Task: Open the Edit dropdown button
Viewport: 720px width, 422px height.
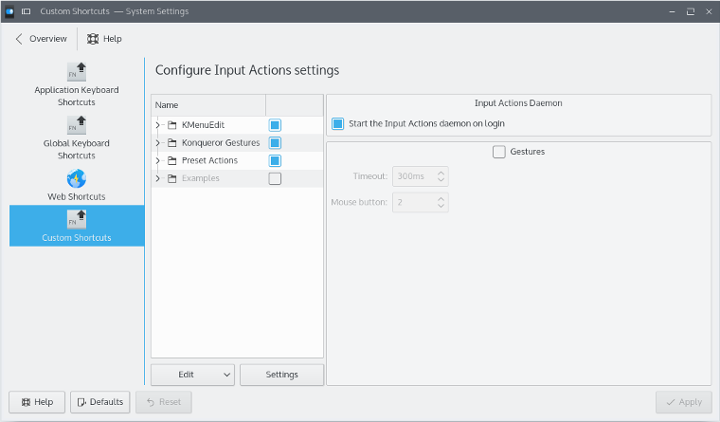Action: tap(193, 375)
